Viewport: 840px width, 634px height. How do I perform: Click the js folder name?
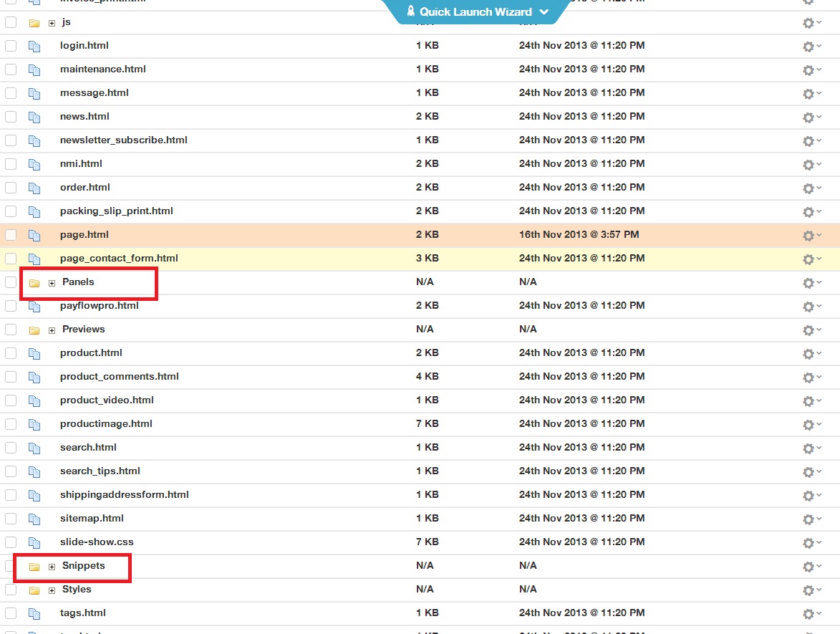click(67, 22)
